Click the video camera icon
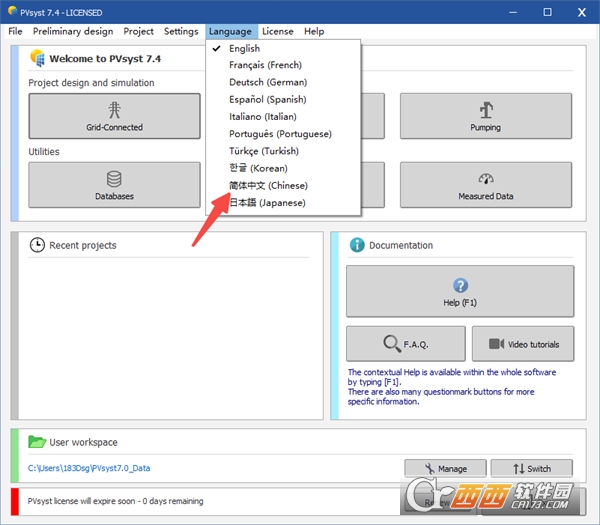This screenshot has width=600, height=525. click(496, 344)
